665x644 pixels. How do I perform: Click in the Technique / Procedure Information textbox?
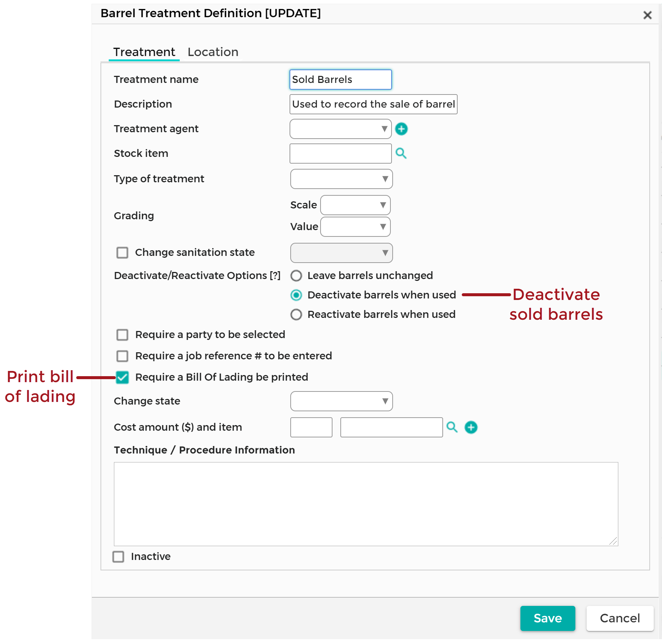click(366, 504)
